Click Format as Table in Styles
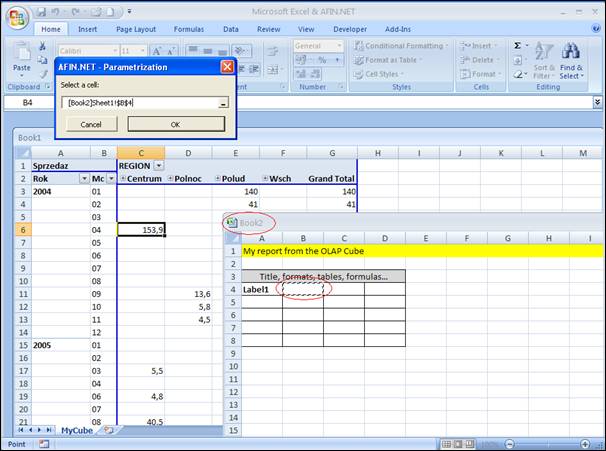Viewport: 606px width, 451px height. coord(388,60)
